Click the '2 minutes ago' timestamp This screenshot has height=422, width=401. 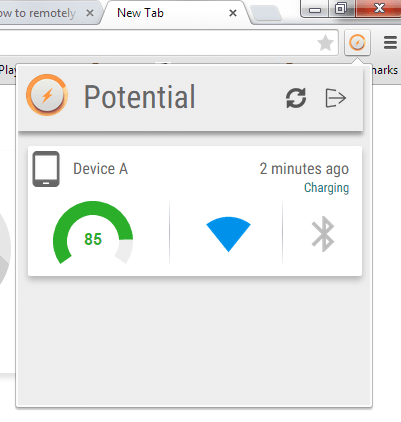coord(304,169)
